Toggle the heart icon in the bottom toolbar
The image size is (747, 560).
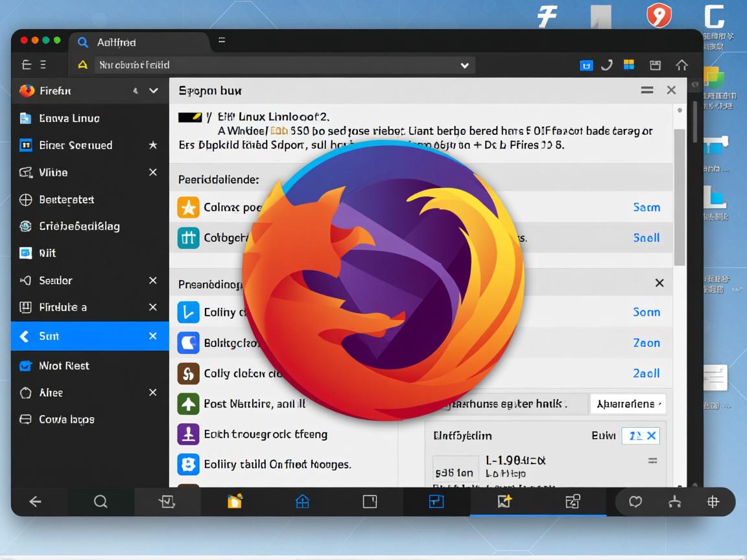click(x=635, y=501)
